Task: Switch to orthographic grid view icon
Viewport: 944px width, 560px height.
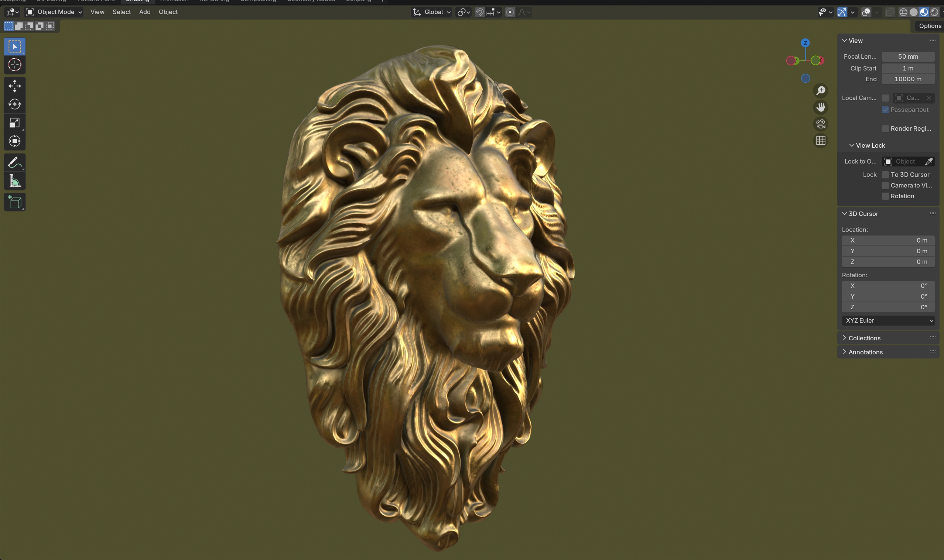Action: pos(821,141)
